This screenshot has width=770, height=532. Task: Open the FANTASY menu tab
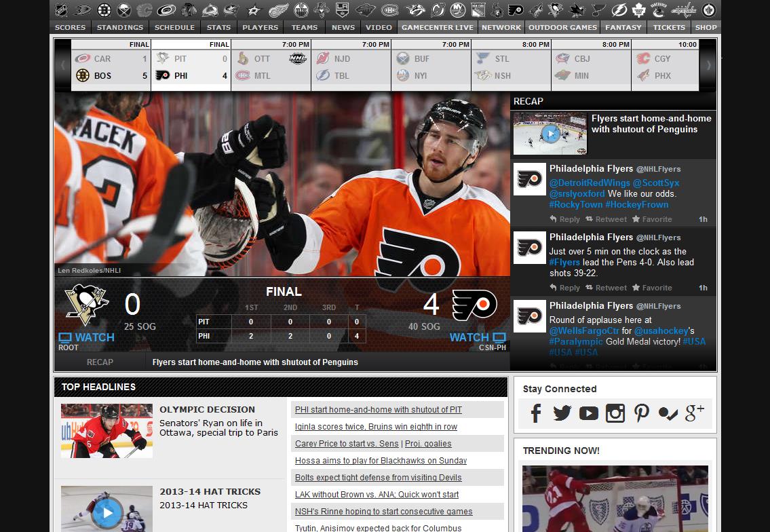pyautogui.click(x=623, y=28)
